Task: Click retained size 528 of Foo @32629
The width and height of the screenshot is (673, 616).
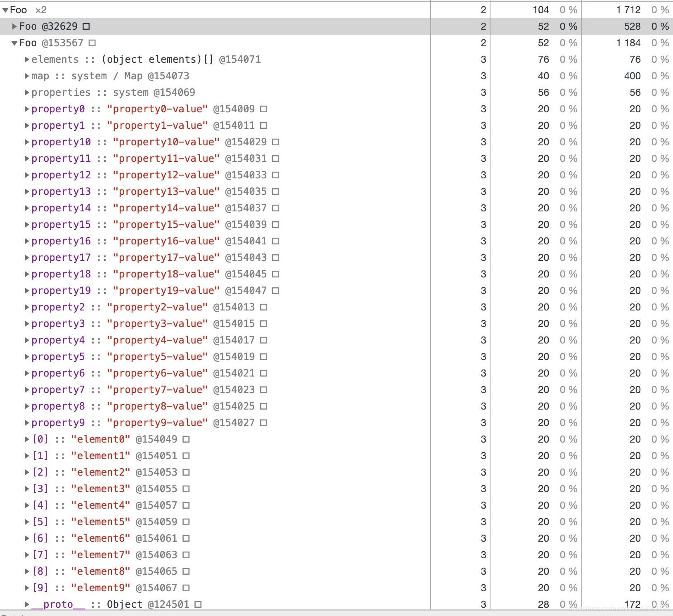Action: [x=633, y=26]
